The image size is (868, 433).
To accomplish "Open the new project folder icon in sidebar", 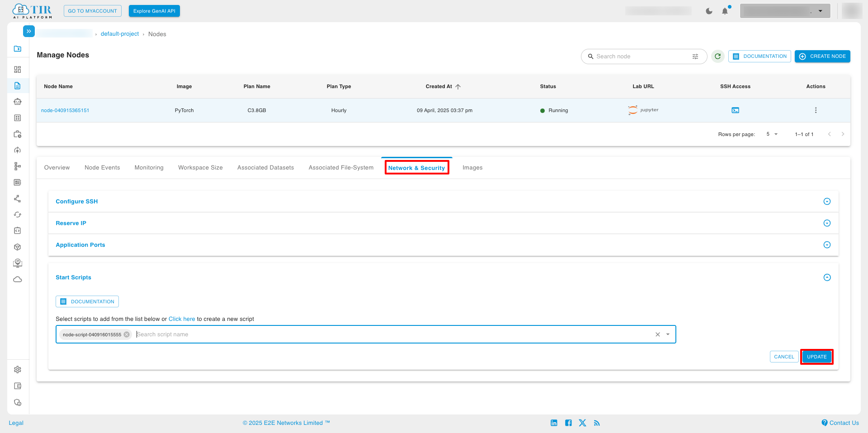I will (x=18, y=49).
